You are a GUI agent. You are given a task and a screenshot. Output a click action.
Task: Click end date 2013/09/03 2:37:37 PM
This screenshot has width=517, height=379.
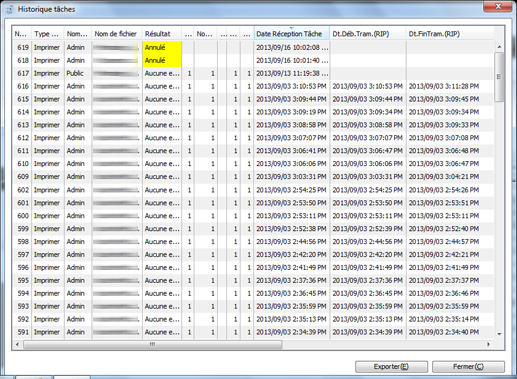click(444, 280)
